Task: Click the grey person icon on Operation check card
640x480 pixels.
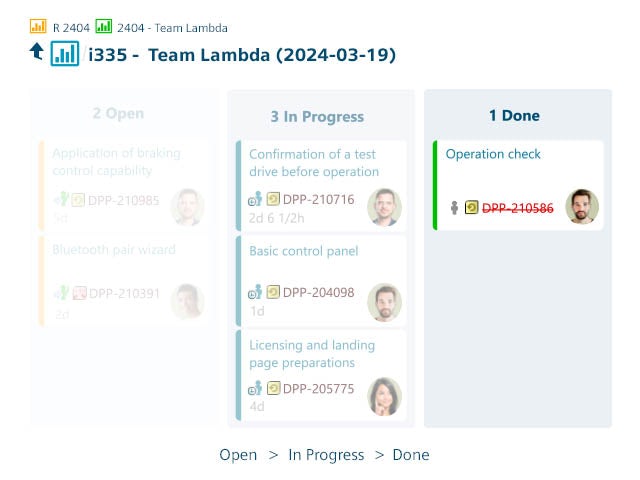Action: pos(454,208)
